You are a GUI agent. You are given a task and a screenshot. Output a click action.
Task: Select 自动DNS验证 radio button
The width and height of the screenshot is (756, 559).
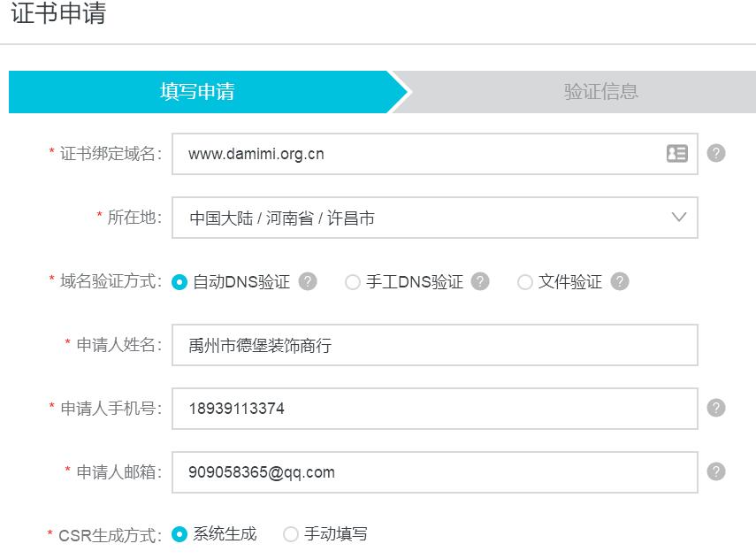pos(179,282)
